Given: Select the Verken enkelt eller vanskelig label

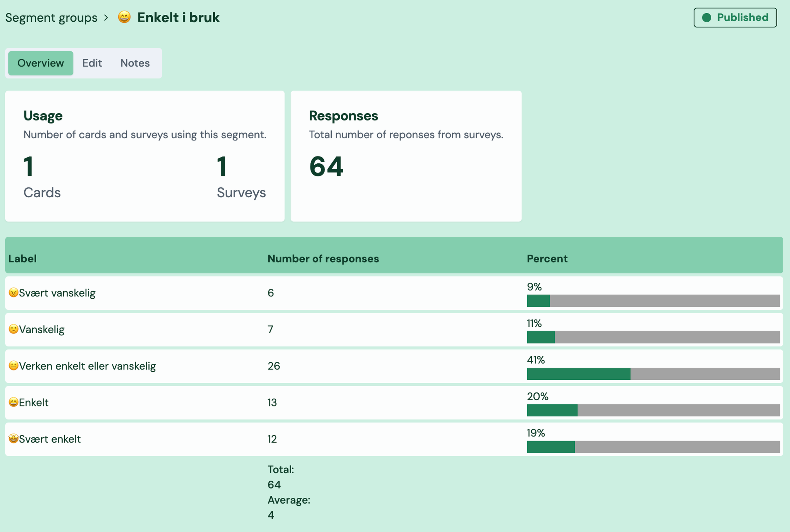Looking at the screenshot, I should pyautogui.click(x=87, y=366).
